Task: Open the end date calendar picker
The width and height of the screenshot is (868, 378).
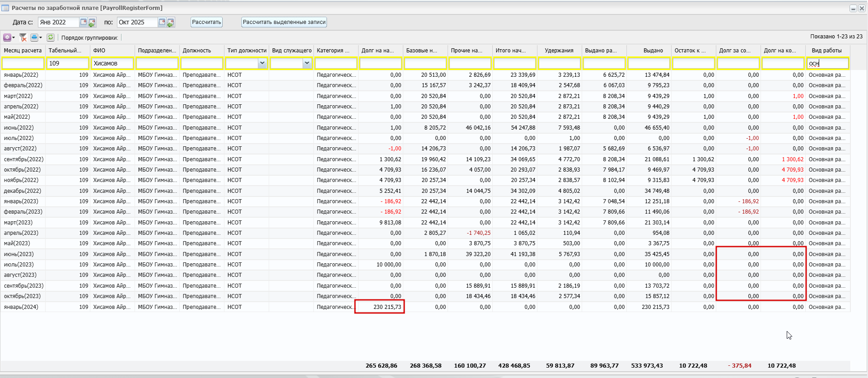Action: click(x=162, y=22)
